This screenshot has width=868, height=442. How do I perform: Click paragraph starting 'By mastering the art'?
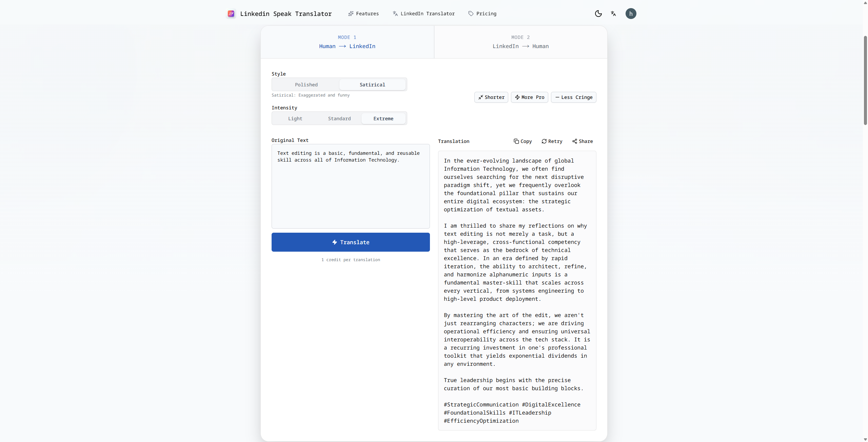pyautogui.click(x=517, y=340)
